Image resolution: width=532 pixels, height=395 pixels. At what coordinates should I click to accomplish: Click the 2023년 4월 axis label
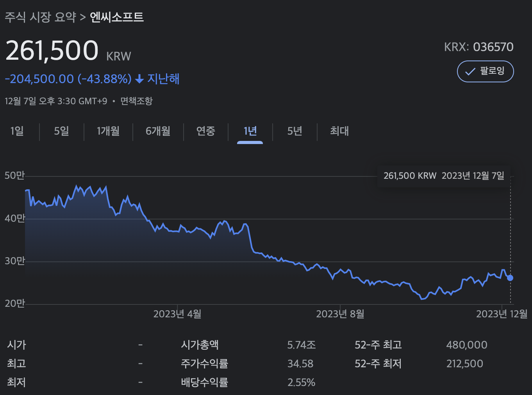pyautogui.click(x=177, y=314)
